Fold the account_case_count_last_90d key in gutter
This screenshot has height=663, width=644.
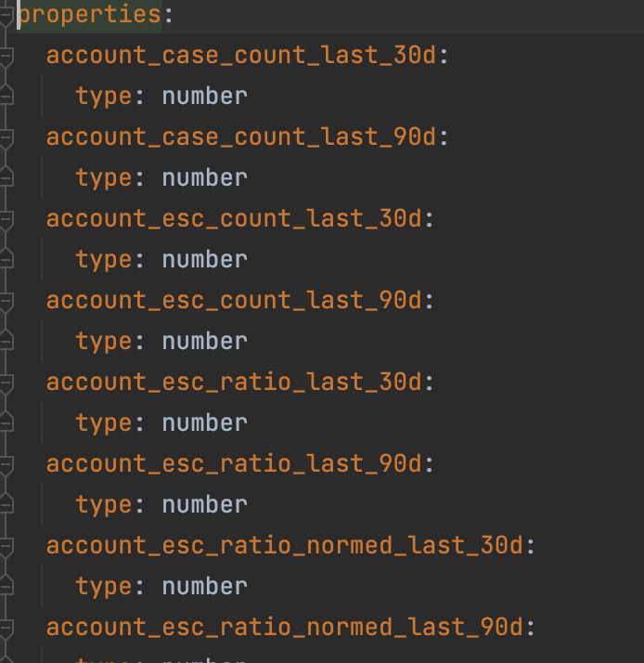[6, 139]
